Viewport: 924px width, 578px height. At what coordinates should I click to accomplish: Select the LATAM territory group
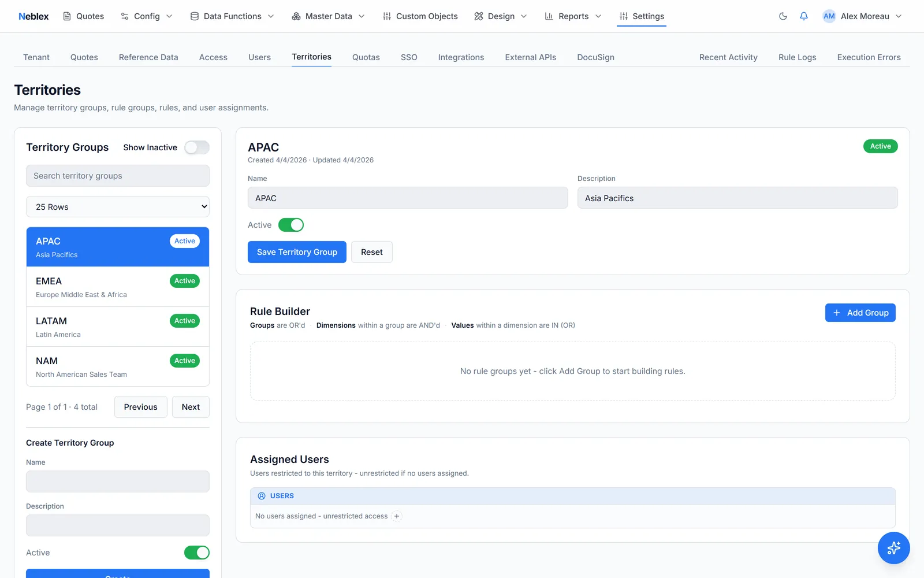click(x=118, y=327)
